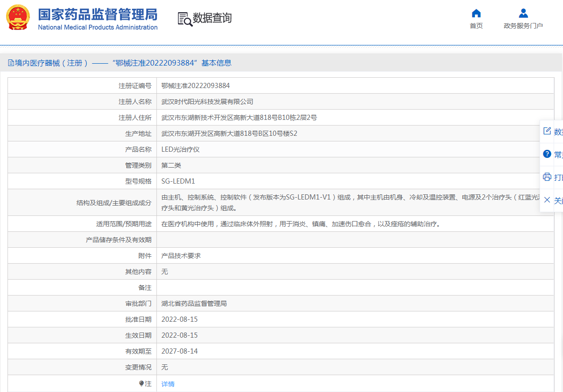Image resolution: width=563 pixels, height=392 pixels.
Task: Click 产品技术要求 attachment value
Action: coord(181,256)
